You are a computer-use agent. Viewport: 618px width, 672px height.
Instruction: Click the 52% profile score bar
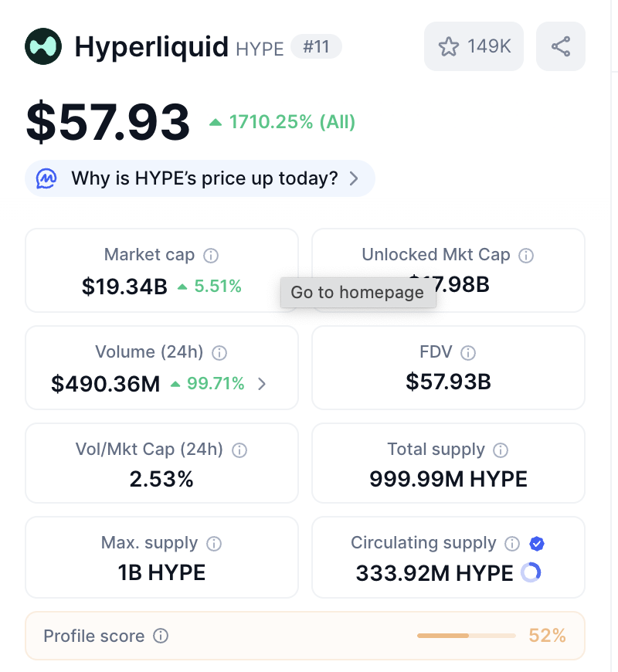pos(467,636)
